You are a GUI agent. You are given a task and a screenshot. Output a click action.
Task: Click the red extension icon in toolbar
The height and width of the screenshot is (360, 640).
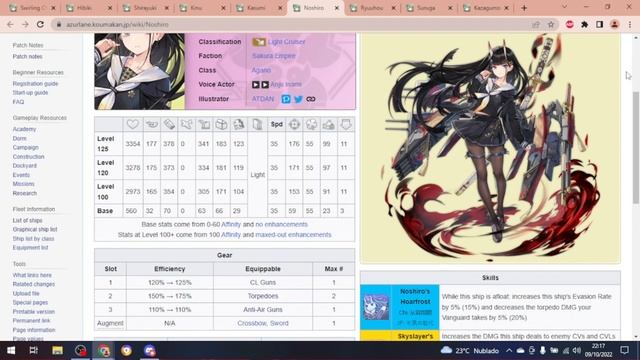tap(570, 24)
